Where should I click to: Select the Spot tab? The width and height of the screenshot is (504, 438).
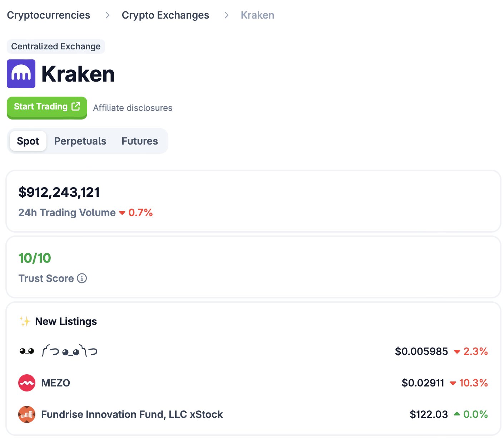[x=28, y=141]
